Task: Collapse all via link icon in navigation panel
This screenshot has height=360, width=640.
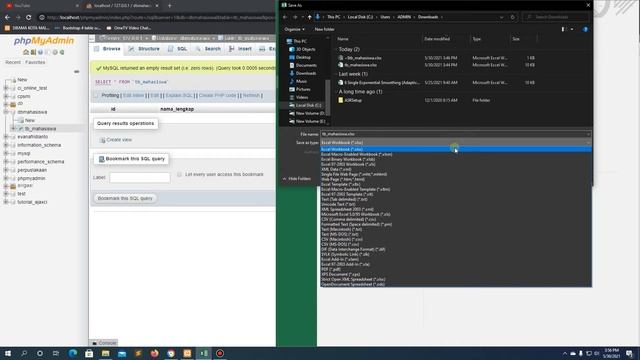Action: (x=76, y=71)
